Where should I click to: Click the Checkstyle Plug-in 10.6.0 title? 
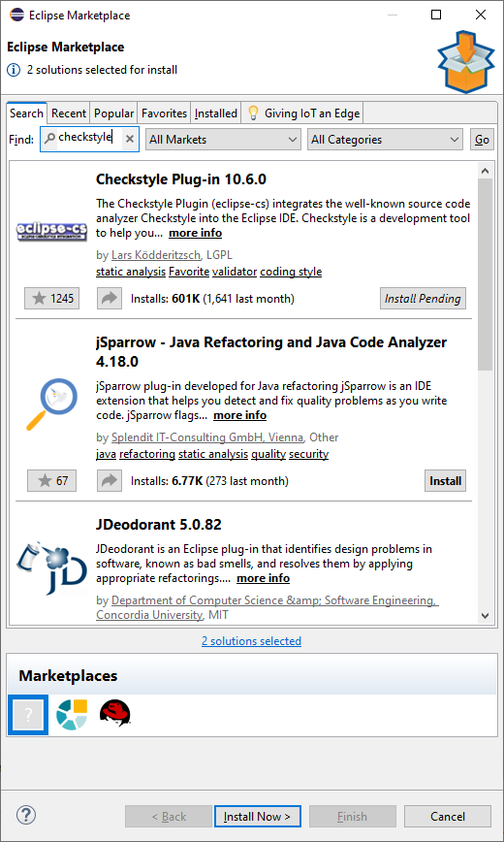(x=181, y=179)
